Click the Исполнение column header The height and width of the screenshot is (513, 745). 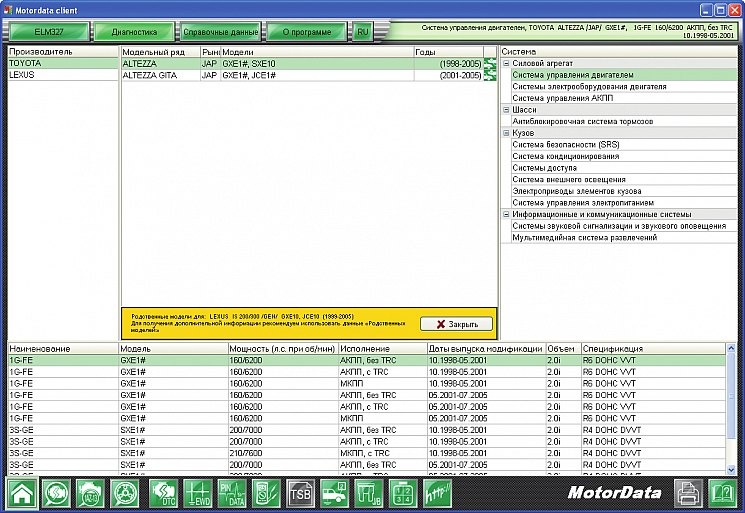[383, 349]
